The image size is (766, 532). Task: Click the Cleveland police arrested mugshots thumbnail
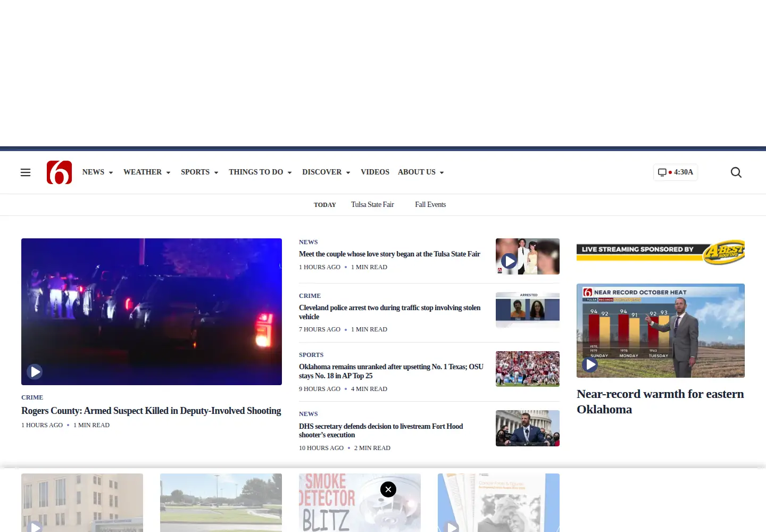[x=528, y=310]
